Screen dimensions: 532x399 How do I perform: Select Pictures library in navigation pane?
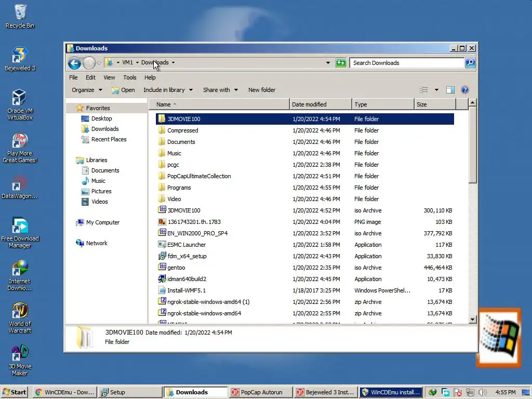click(x=96, y=191)
